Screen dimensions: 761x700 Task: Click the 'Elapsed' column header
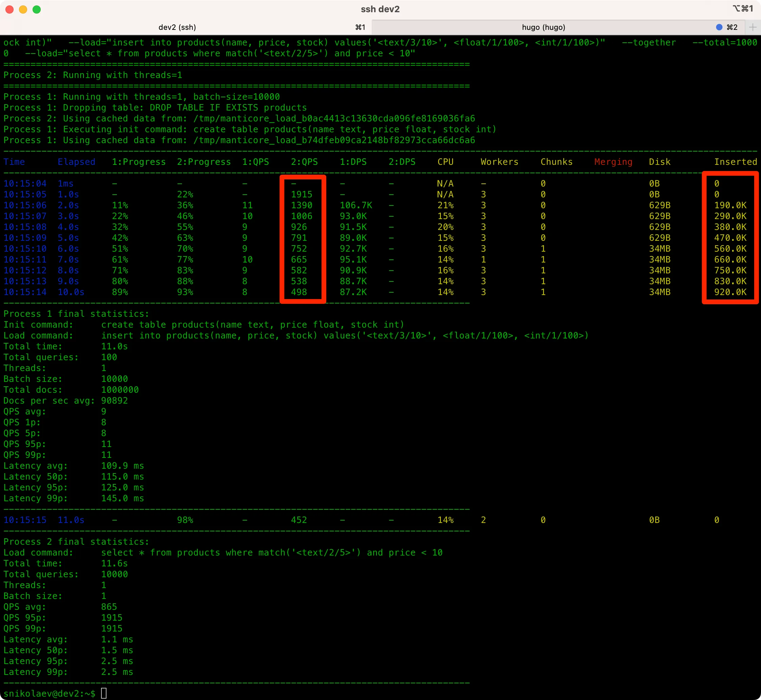coord(77,162)
